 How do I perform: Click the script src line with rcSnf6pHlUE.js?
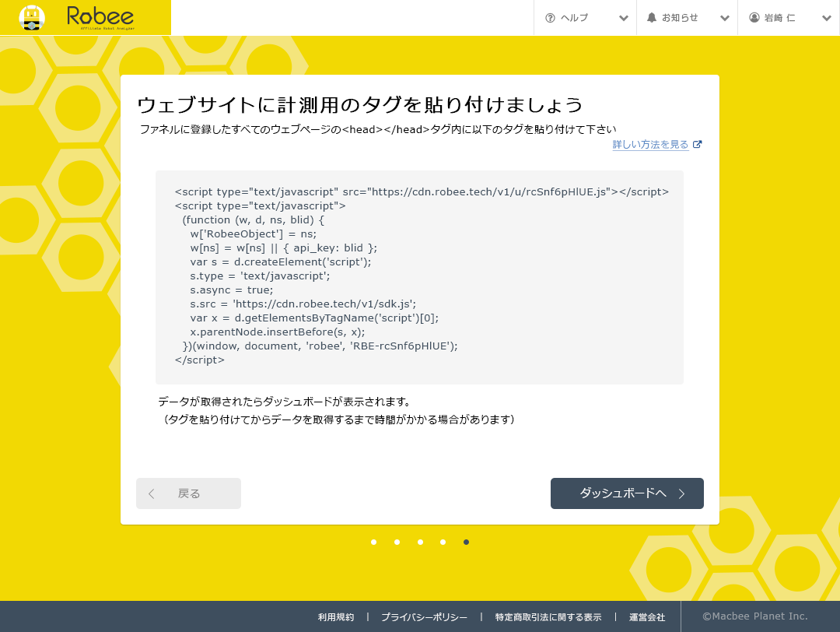(x=422, y=192)
